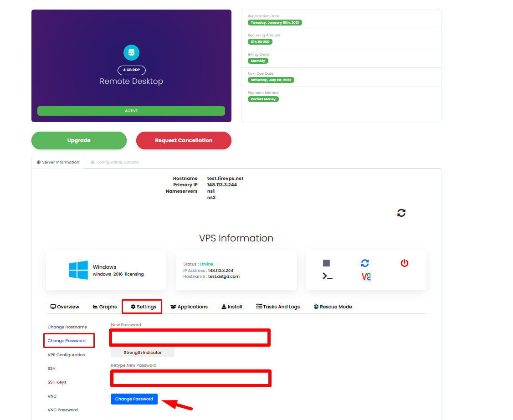Click the Strength Indicator bar
513x420 pixels.
143,352
